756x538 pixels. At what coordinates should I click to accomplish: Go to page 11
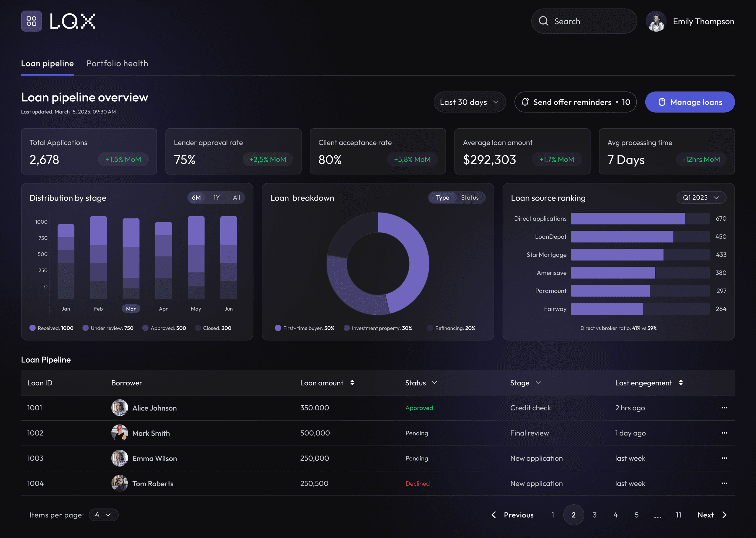pyautogui.click(x=679, y=515)
